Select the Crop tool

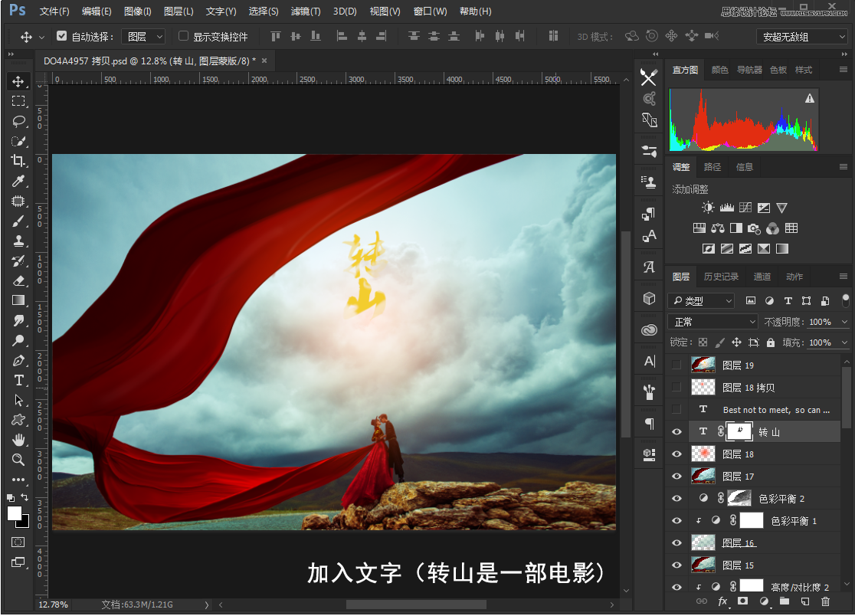pos(18,161)
